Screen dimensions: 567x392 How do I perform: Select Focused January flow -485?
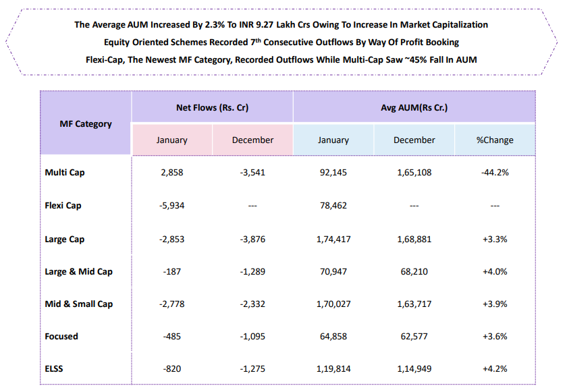pos(171,337)
